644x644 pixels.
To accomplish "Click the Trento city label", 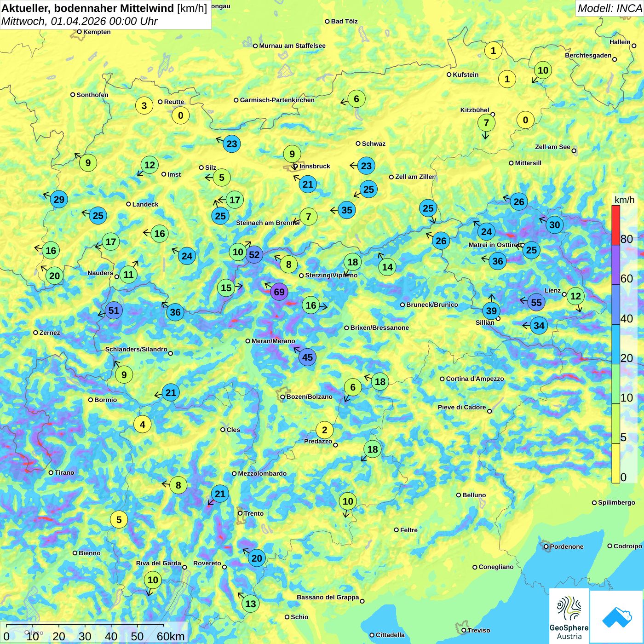I will 254,513.
